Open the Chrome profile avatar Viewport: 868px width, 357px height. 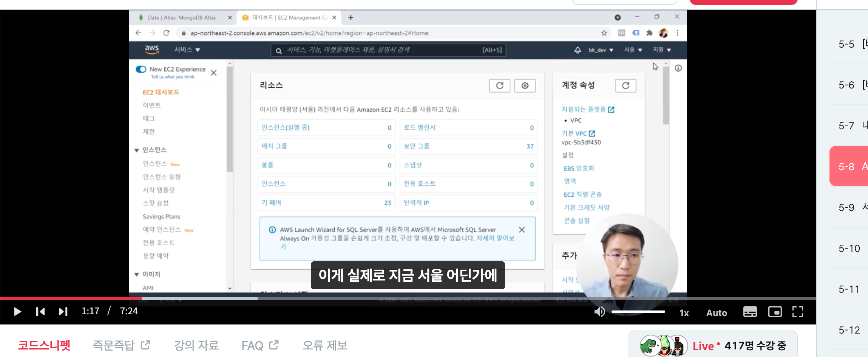[663, 33]
